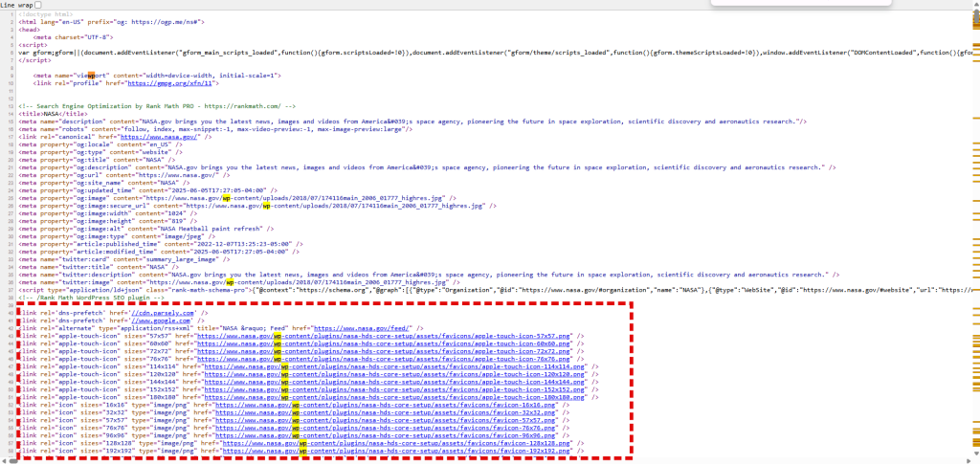Open the apple-touch-icon-180x180.png link
The width and height of the screenshot is (980, 464).
396,397
